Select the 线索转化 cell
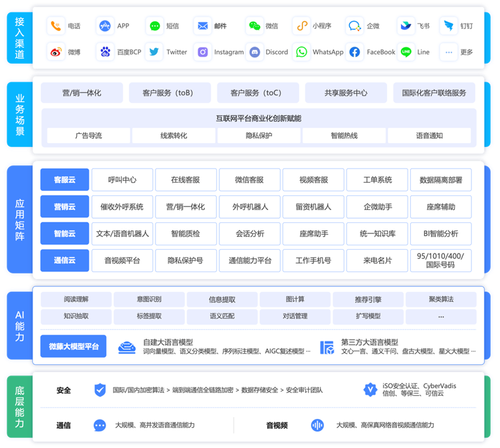500x448 pixels. tap(173, 136)
